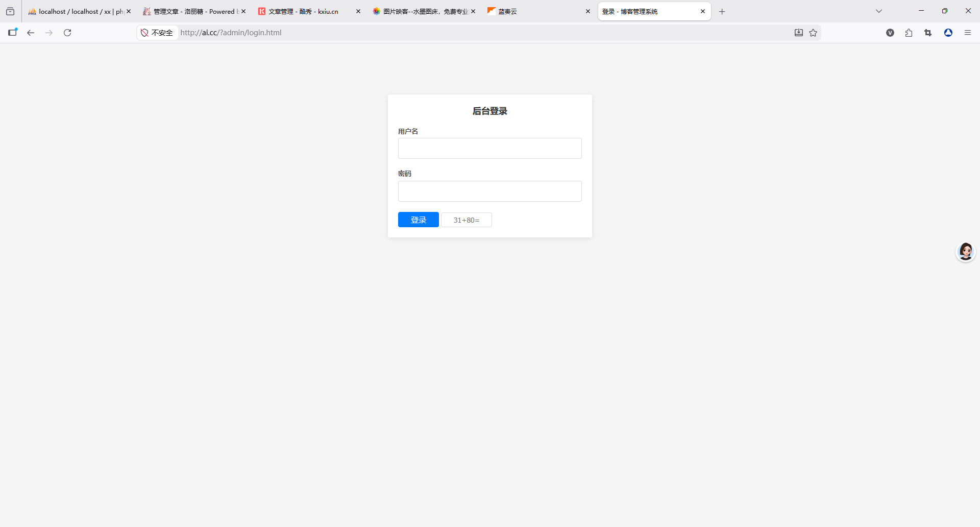
Task: Click the blue 登录 button
Action: 418,220
